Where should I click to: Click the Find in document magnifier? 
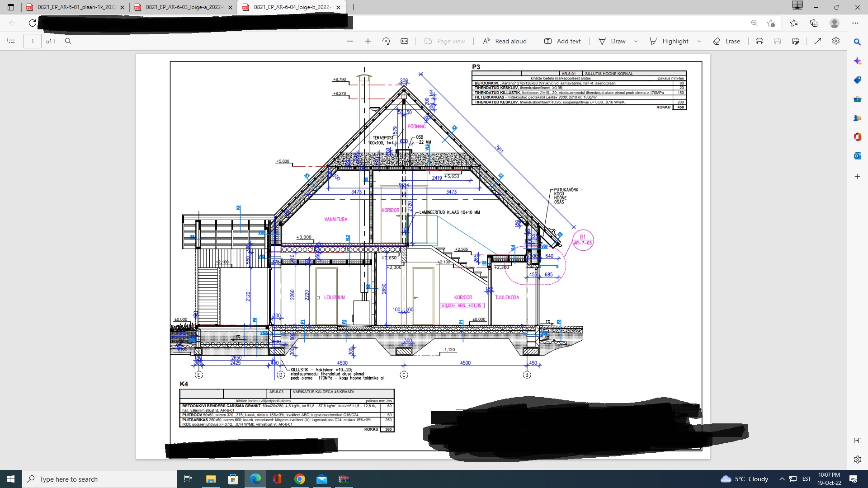pyautogui.click(x=68, y=41)
